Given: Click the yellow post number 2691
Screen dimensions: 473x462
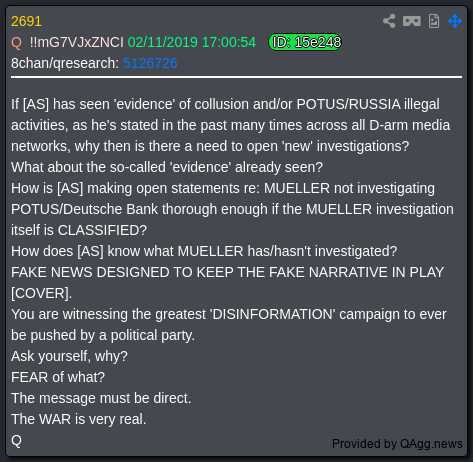Looking at the screenshot, I should point(26,22).
